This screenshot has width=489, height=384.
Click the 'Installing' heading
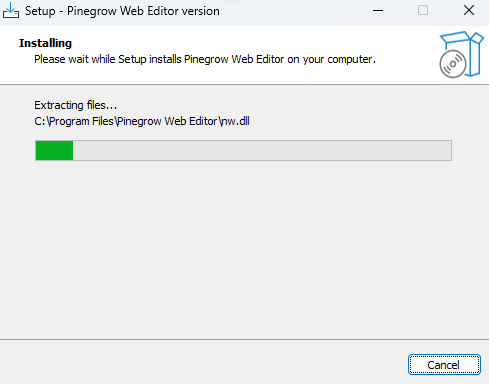(x=45, y=43)
